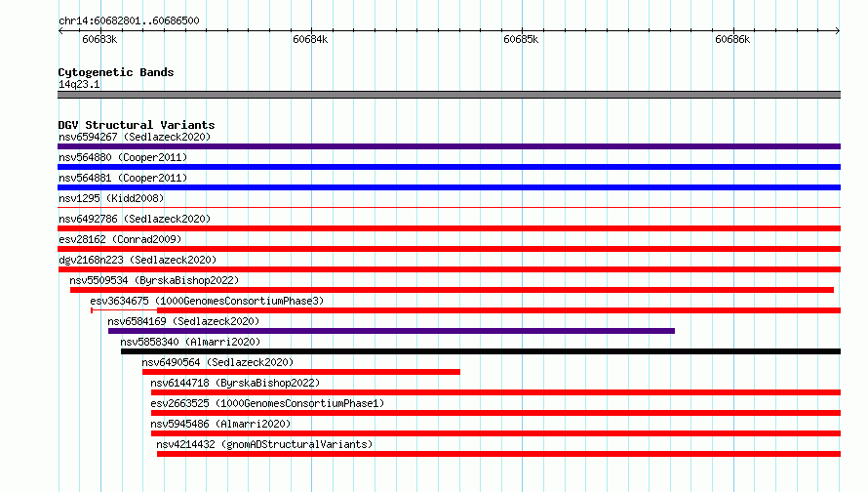Select the red bar under nsv6492786
This screenshot has height=492, width=868.
(449, 228)
